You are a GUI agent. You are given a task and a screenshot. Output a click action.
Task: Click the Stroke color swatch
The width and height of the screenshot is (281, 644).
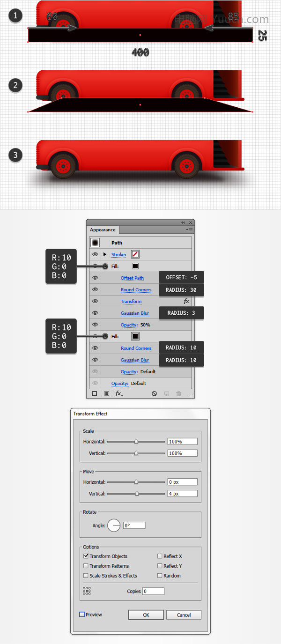(x=135, y=254)
